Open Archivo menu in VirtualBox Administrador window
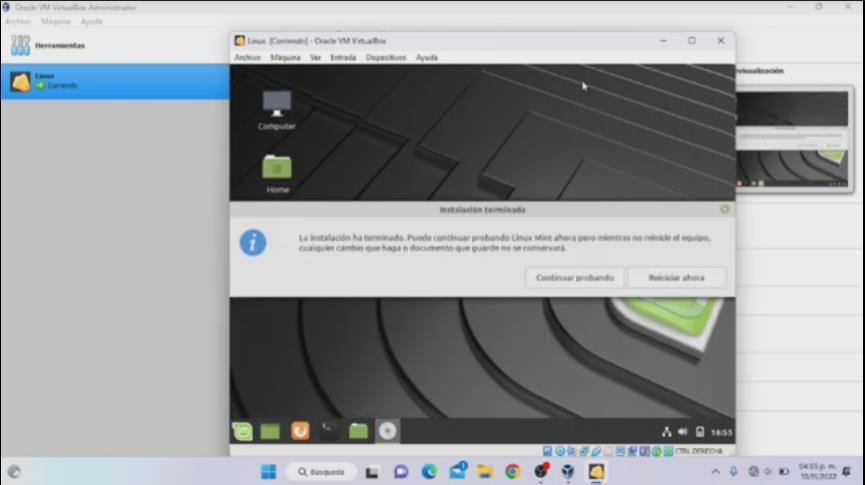This screenshot has width=865, height=485. point(18,22)
